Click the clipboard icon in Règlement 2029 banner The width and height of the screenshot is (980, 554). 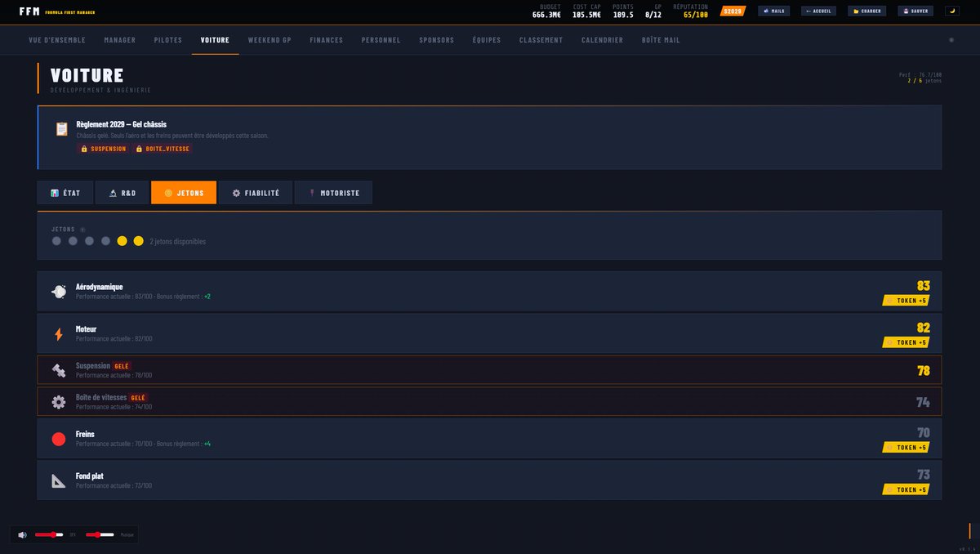[x=61, y=129]
